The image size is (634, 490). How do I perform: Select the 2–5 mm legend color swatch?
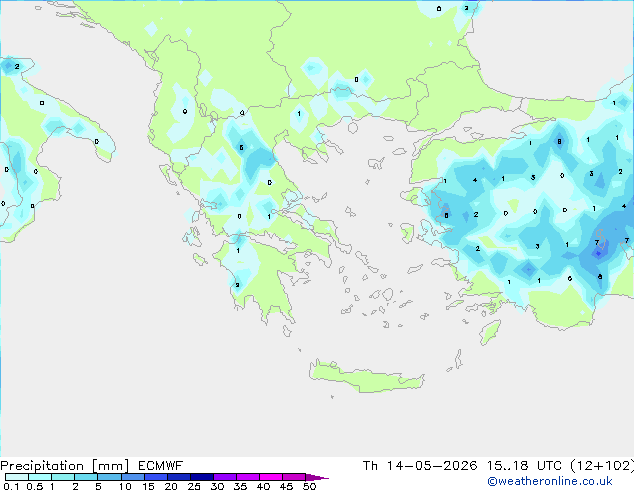86,477
